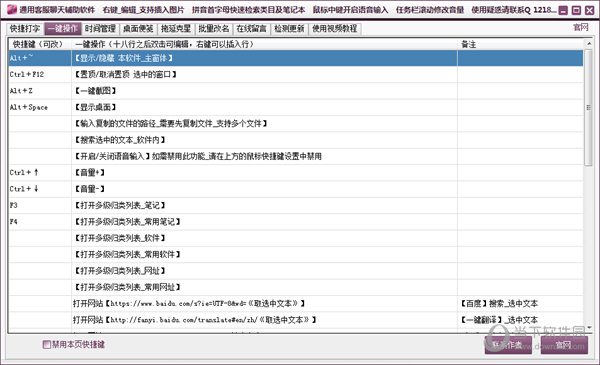Select the 【置顶/取消置顶 选中的窗口】 row

coord(296,75)
